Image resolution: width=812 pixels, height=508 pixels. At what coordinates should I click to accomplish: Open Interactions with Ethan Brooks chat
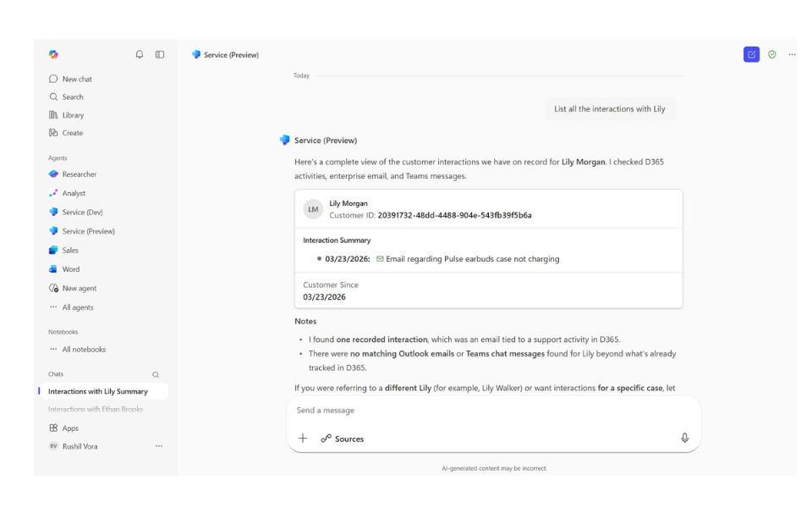click(96, 409)
